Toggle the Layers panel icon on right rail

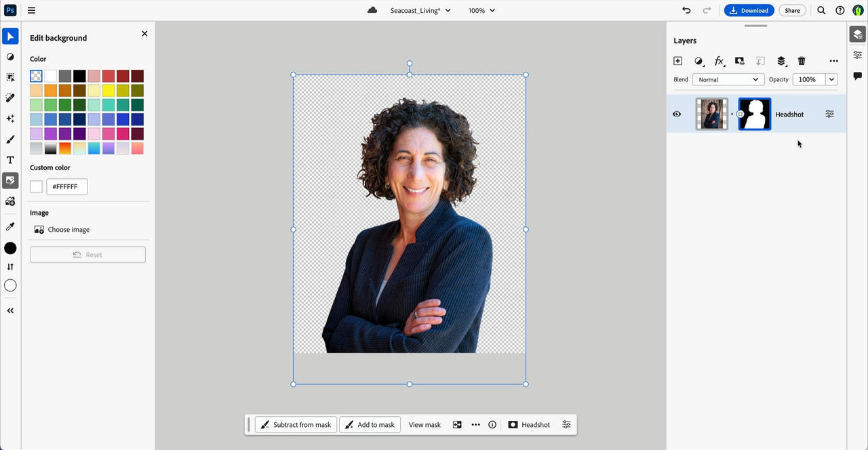(x=858, y=35)
